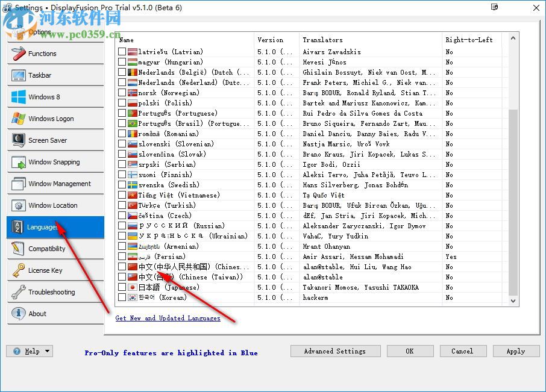Click Get New and Updated Languages link

168,318
